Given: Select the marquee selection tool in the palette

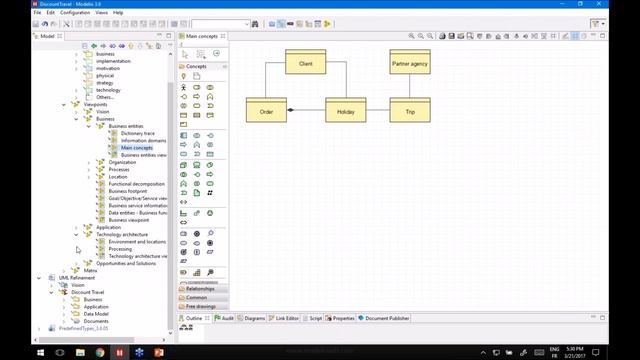Looking at the screenshot, I should tap(201, 54).
